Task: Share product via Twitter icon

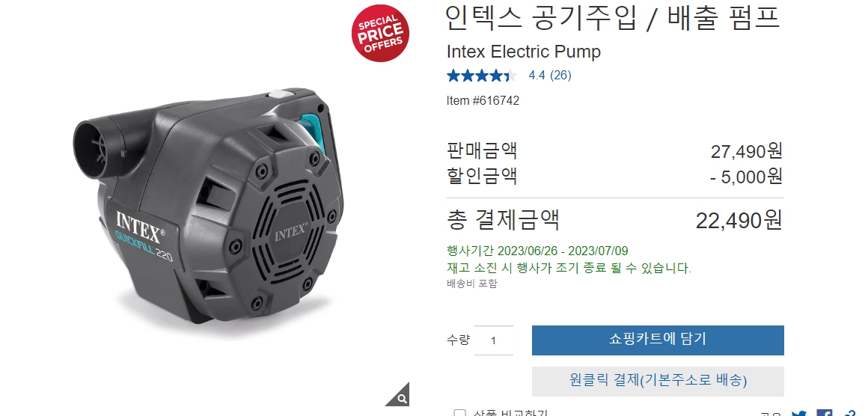Action: (799, 413)
